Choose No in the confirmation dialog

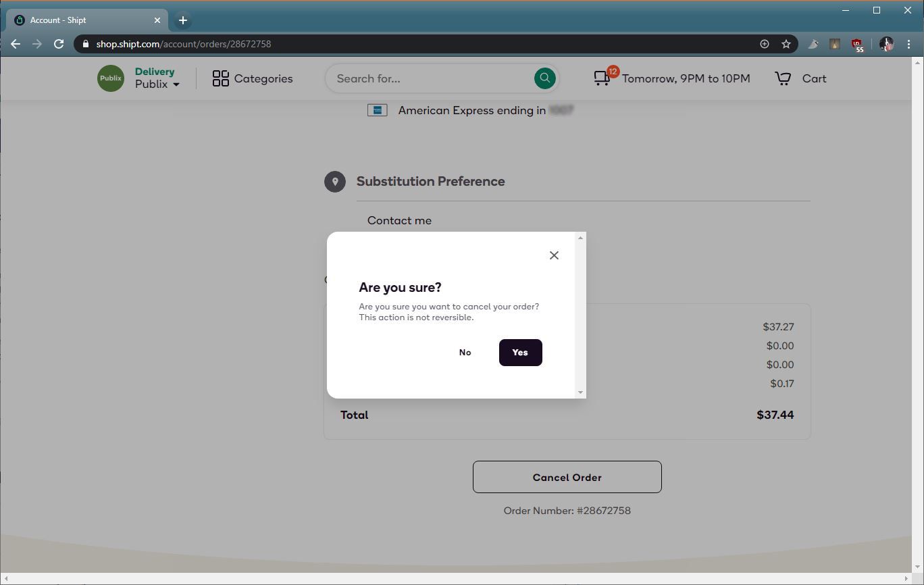click(465, 353)
